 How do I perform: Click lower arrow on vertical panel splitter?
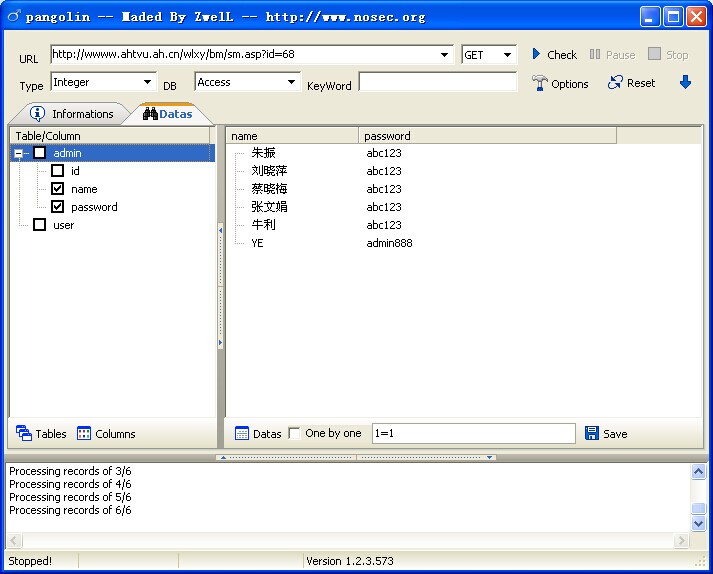221,342
